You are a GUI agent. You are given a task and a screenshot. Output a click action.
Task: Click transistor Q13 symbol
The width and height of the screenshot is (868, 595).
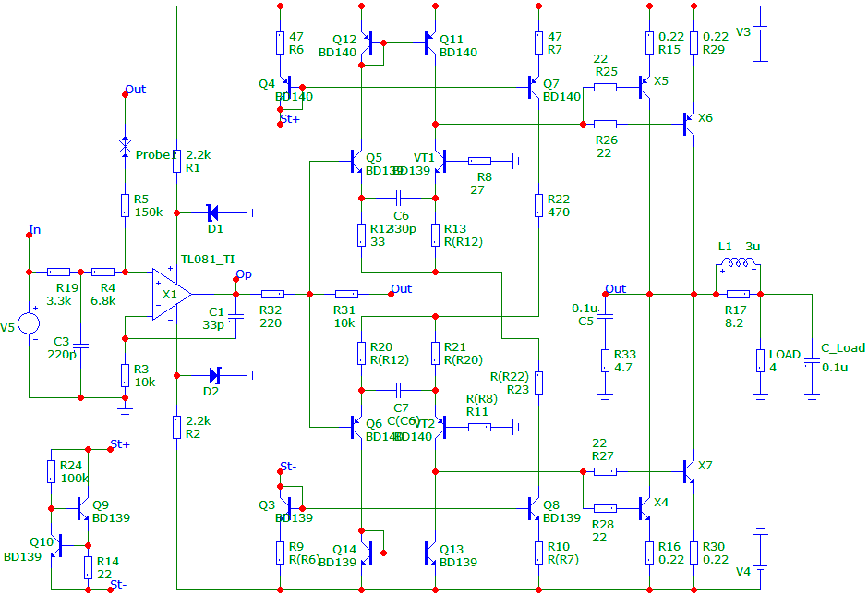coord(430,552)
